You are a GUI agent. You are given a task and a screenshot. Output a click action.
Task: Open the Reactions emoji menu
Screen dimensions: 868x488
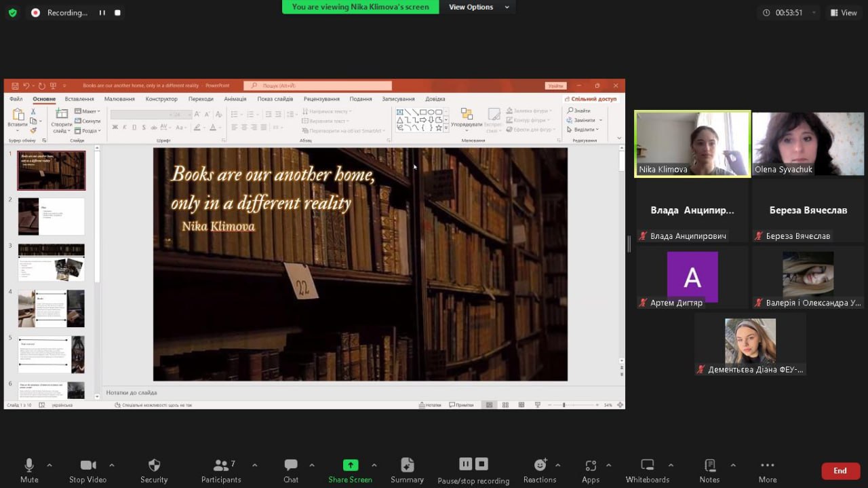coord(540,465)
